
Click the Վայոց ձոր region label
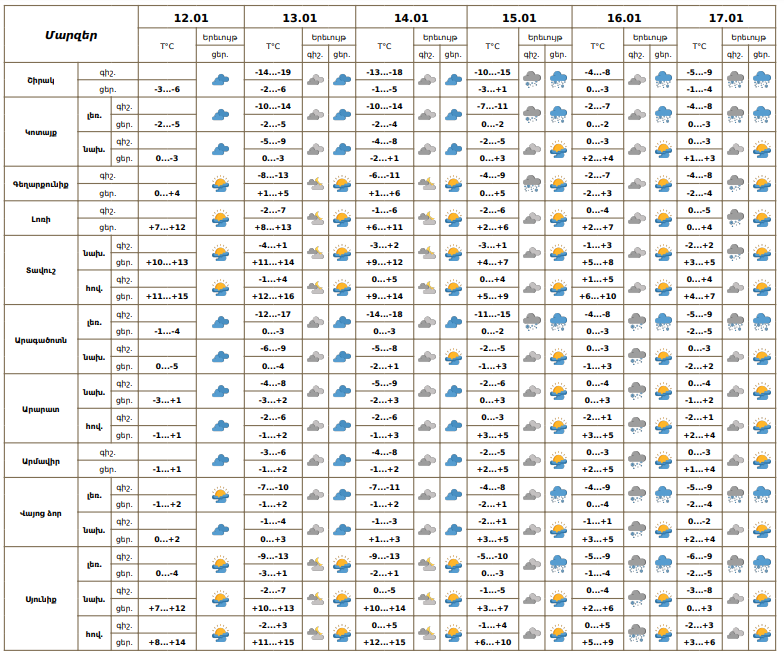41,512
